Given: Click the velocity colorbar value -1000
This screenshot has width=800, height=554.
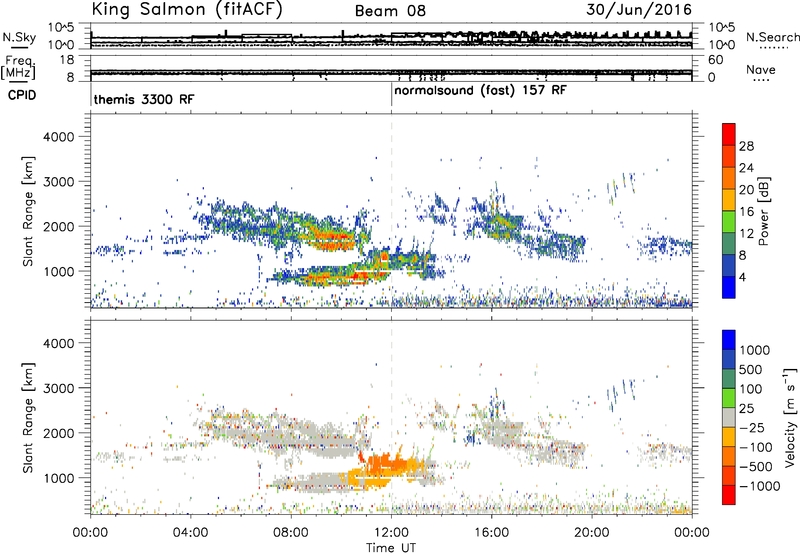Looking at the screenshot, I should [759, 486].
